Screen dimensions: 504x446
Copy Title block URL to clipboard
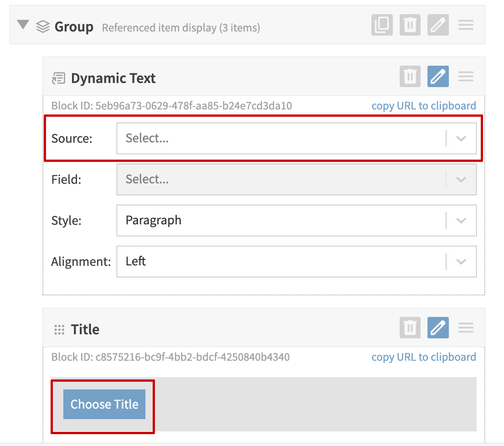[x=423, y=357]
